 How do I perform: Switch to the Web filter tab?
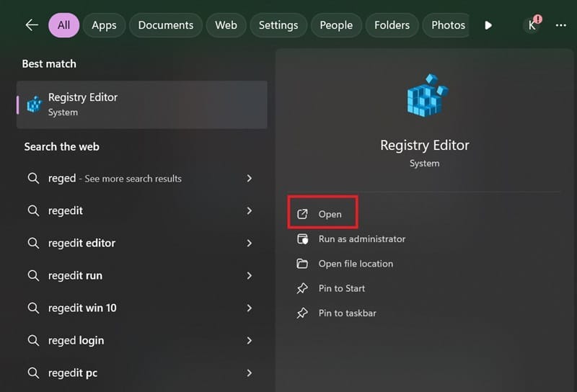tap(226, 25)
